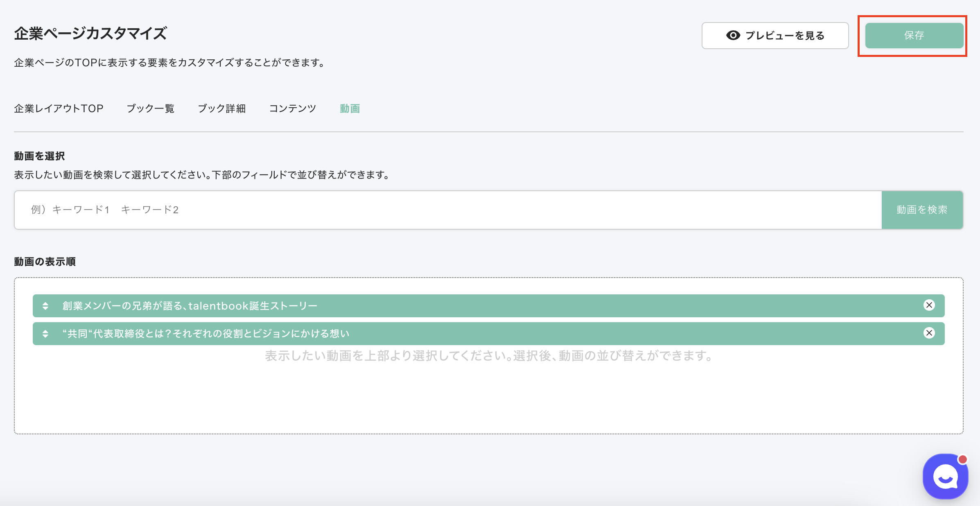This screenshot has height=506, width=980.
Task: Click the eye icon in preview button
Action: point(733,36)
